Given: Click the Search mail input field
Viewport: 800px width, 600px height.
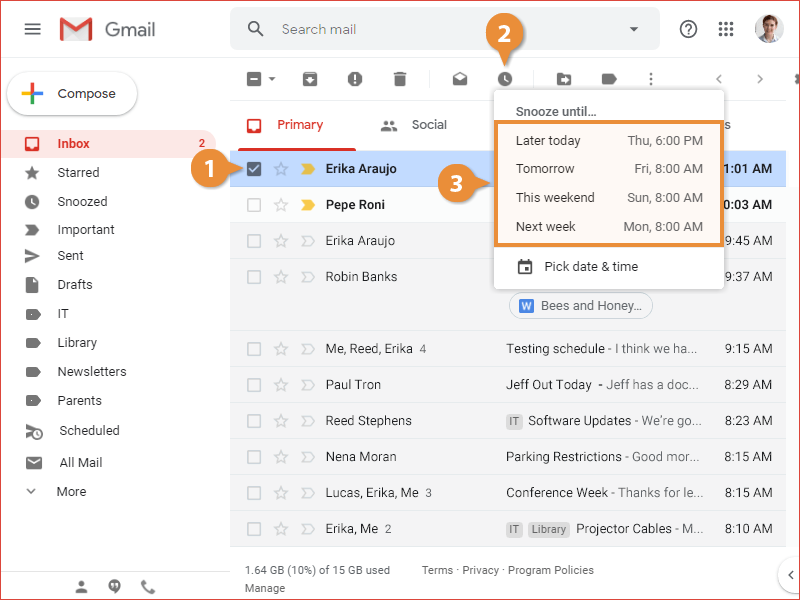Looking at the screenshot, I should click(x=440, y=29).
